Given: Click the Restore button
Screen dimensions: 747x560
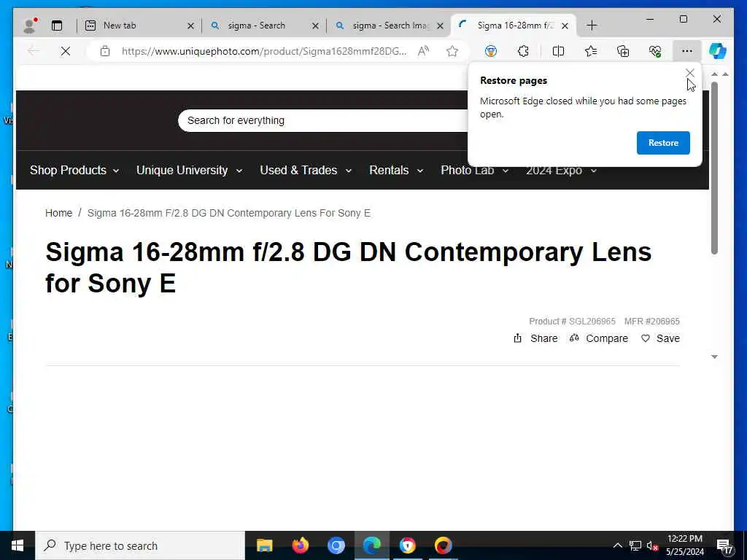Looking at the screenshot, I should (663, 143).
